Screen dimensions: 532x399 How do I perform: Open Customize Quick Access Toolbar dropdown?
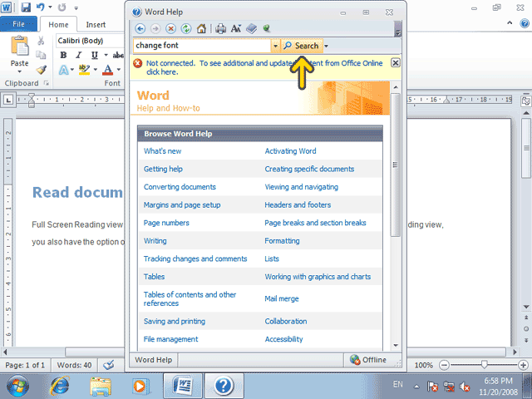(x=76, y=7)
